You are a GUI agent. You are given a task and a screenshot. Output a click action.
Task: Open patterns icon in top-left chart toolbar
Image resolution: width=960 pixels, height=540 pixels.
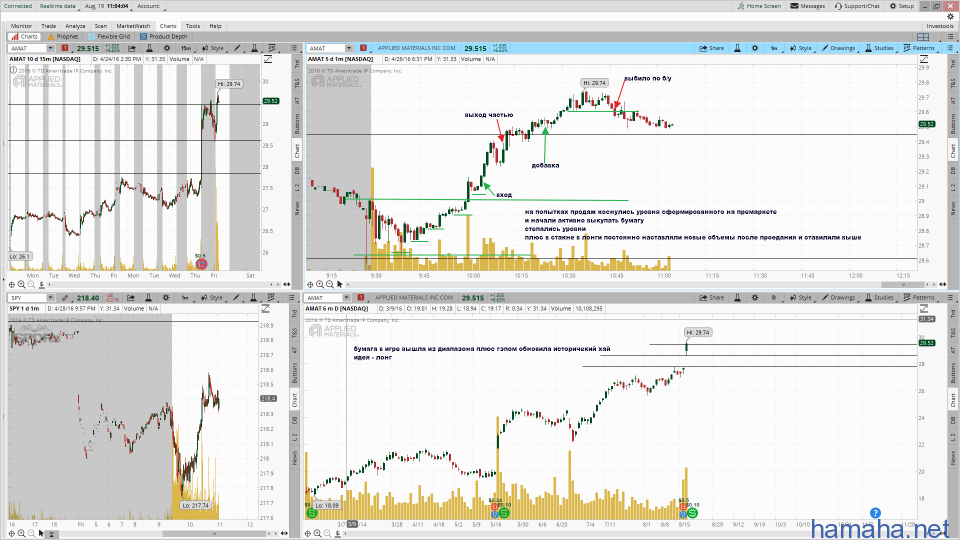click(272, 48)
